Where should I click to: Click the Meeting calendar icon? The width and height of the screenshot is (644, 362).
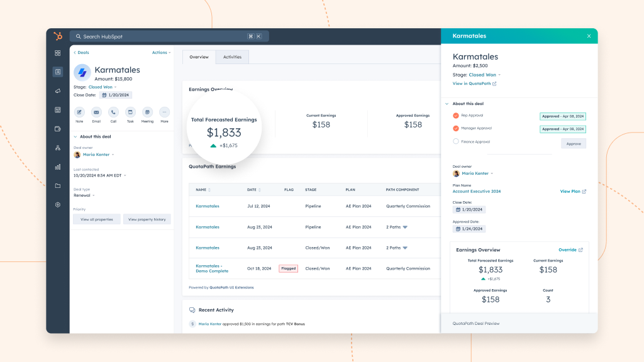pos(147,112)
